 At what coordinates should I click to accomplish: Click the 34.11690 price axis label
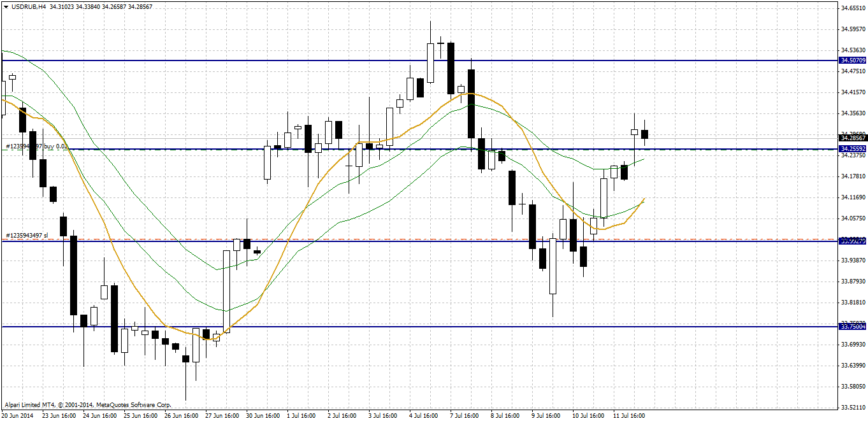coord(853,197)
